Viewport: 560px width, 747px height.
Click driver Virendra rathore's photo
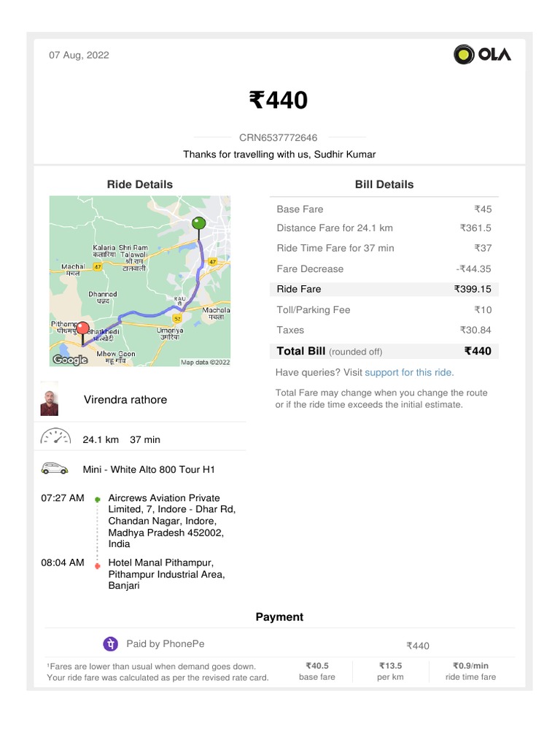tap(50, 399)
